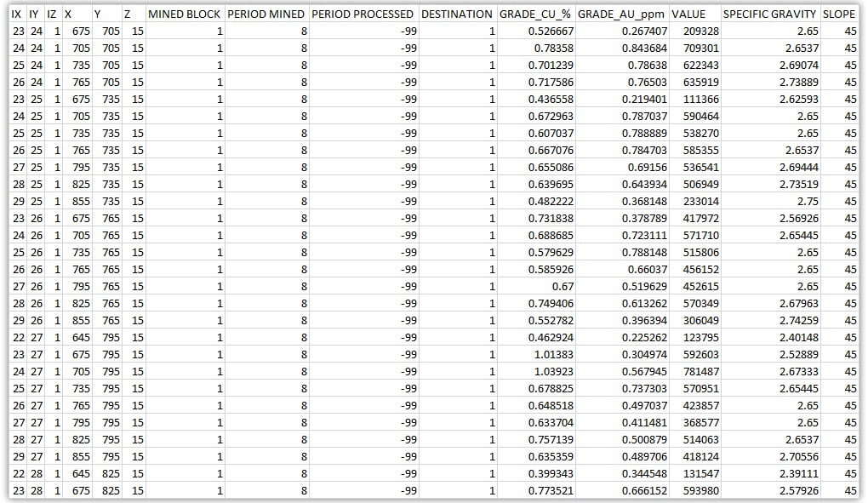868x503 pixels.
Task: Select the value cell 233014
Action: [694, 202]
